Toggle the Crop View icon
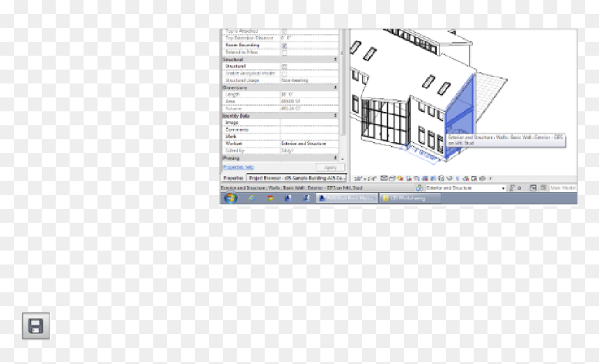 click(425, 179)
